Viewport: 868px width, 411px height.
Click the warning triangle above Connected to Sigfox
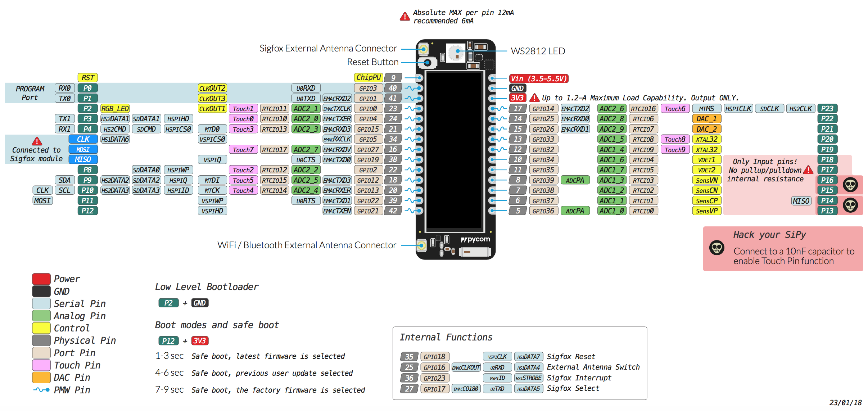point(37,141)
